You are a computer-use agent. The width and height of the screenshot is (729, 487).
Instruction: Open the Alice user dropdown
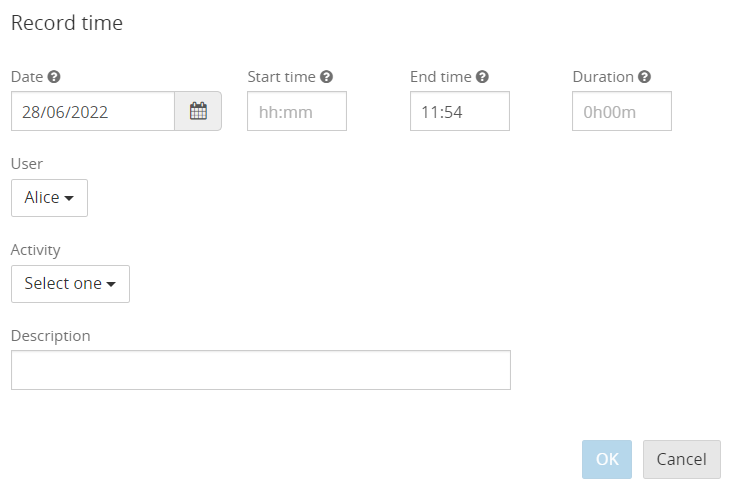pyautogui.click(x=49, y=198)
